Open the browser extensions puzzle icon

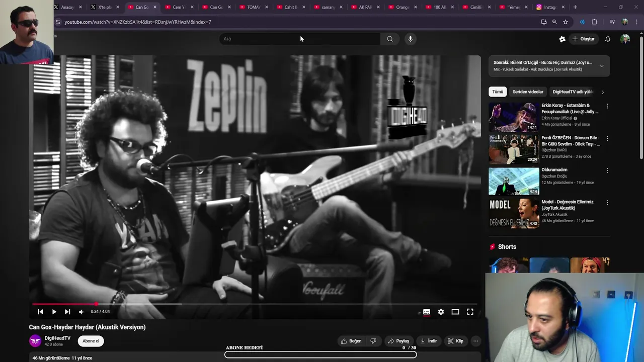(x=594, y=22)
